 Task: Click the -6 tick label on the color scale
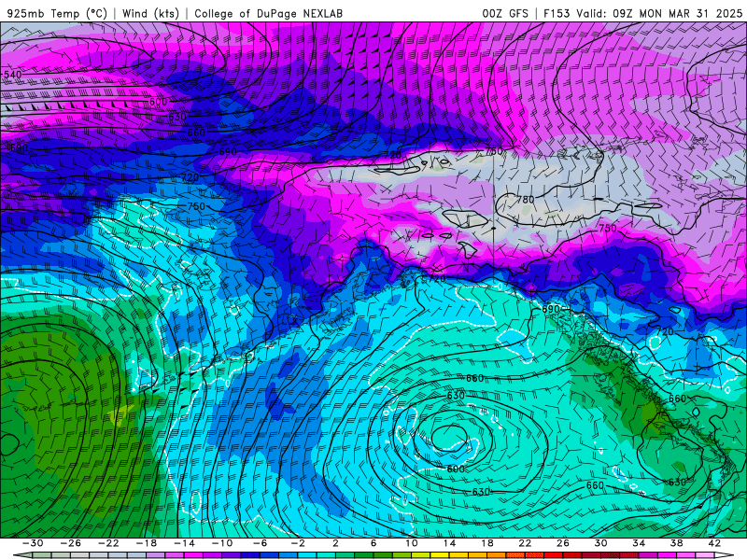pyautogui.click(x=261, y=543)
